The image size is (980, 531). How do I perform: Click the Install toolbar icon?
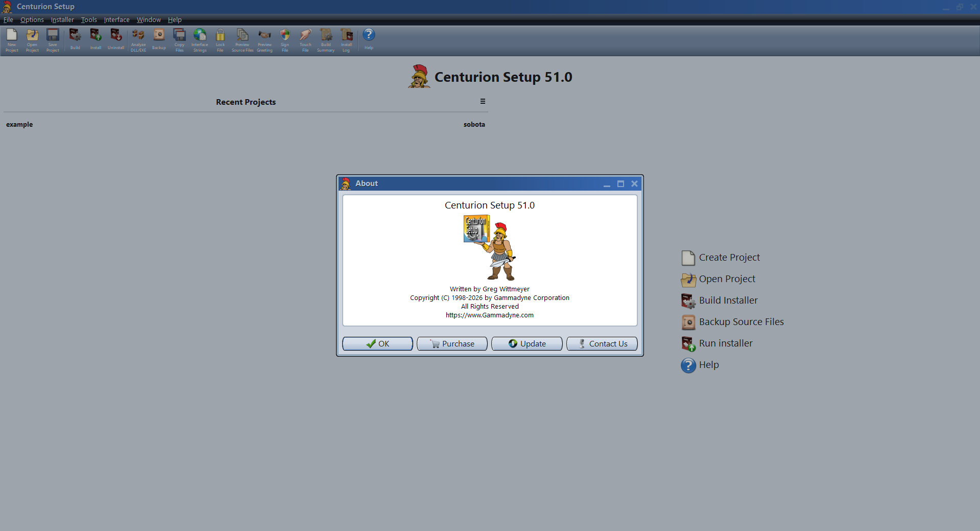[95, 40]
